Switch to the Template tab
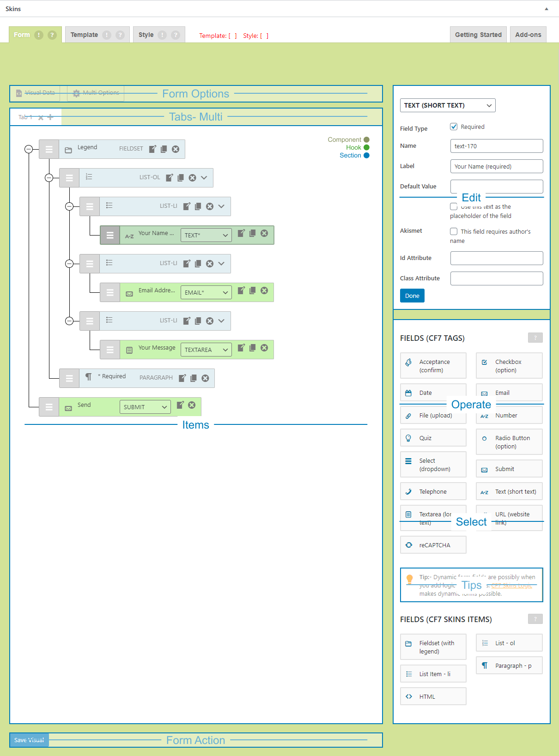This screenshot has height=756, width=559. [x=84, y=35]
